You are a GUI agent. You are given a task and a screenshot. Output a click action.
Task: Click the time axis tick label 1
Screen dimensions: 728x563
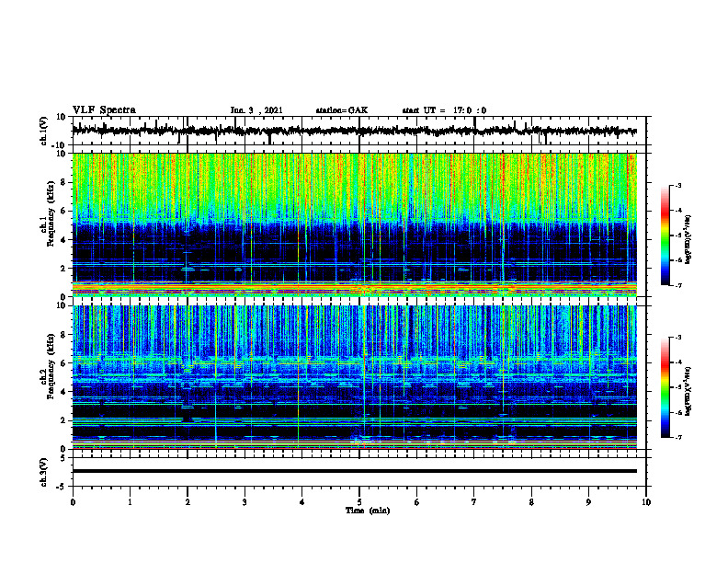[130, 502]
